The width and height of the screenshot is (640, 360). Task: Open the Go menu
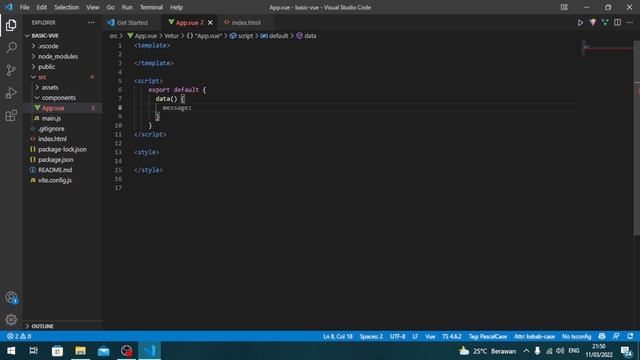coord(110,7)
